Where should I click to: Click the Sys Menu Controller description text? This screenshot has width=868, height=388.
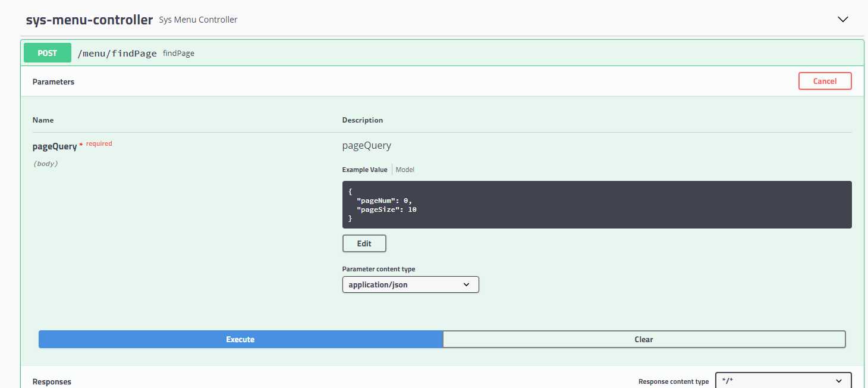[x=198, y=20]
